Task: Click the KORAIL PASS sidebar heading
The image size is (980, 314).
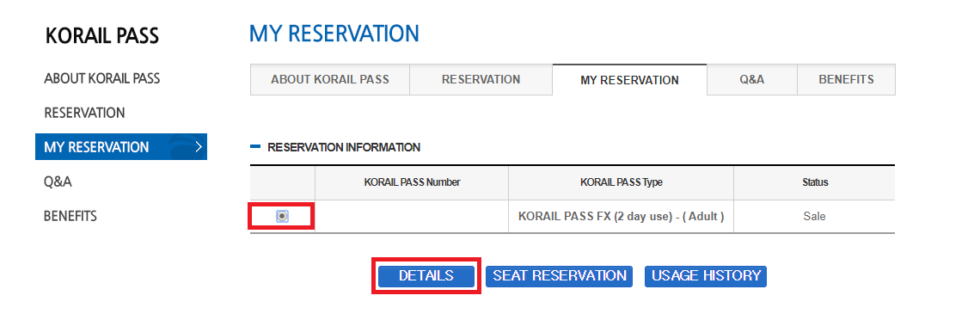Action: 102,36
